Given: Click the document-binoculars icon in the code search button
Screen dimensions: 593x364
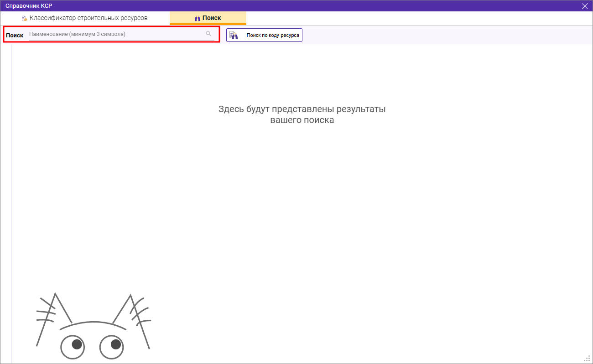Looking at the screenshot, I should click(234, 35).
